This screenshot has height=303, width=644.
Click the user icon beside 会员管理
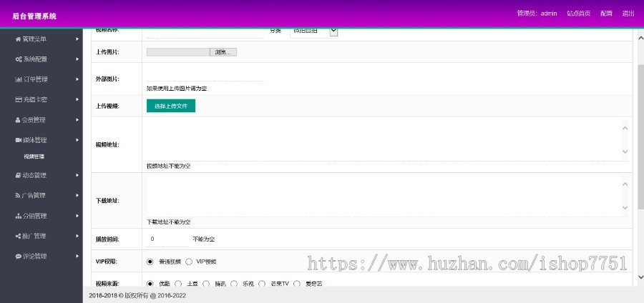coord(18,120)
